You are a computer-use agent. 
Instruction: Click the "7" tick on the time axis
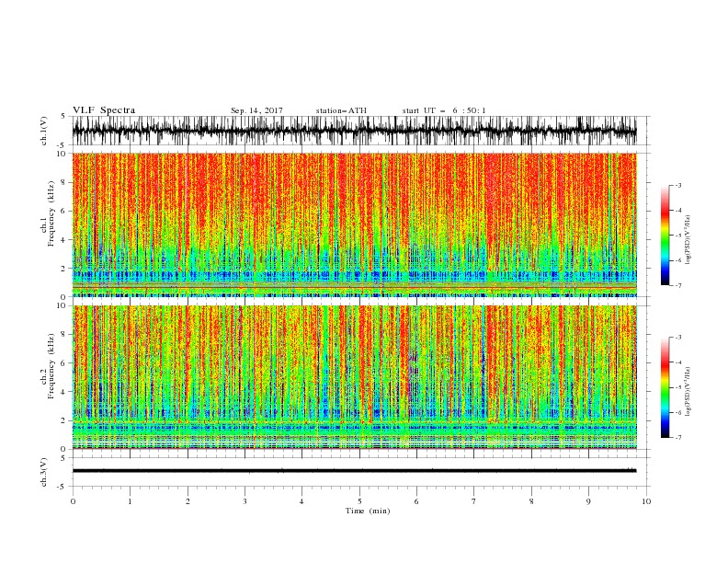coord(474,501)
